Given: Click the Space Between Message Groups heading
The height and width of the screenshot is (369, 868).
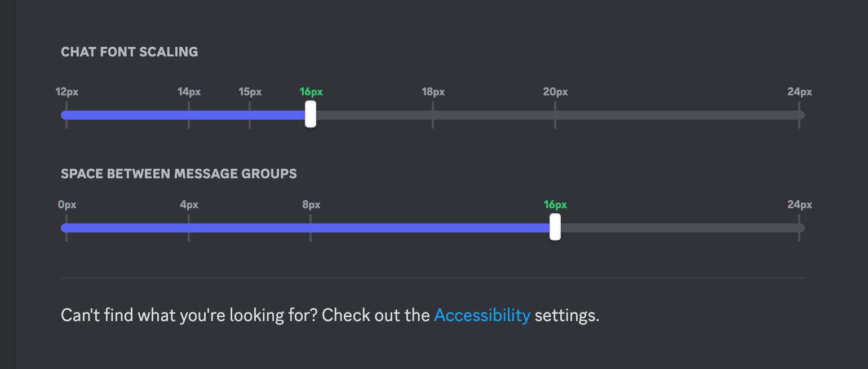Looking at the screenshot, I should pyautogui.click(x=179, y=174).
